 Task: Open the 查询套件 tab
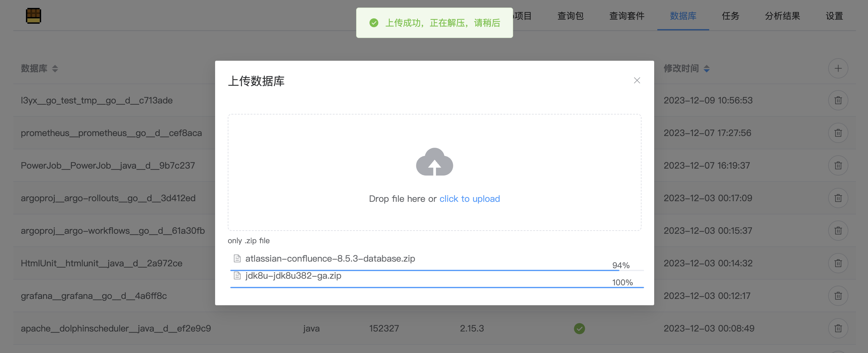(626, 16)
